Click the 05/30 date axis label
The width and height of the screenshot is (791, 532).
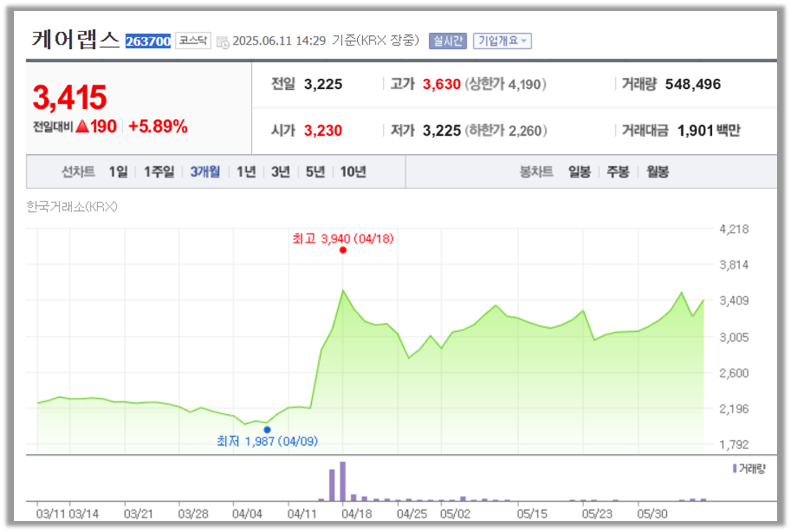[x=652, y=514]
